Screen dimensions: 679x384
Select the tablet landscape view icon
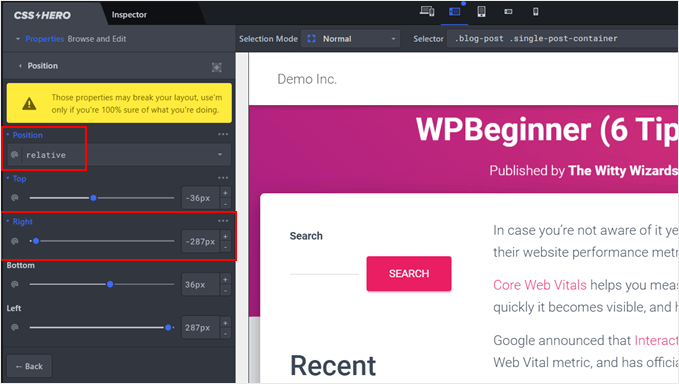(x=454, y=12)
